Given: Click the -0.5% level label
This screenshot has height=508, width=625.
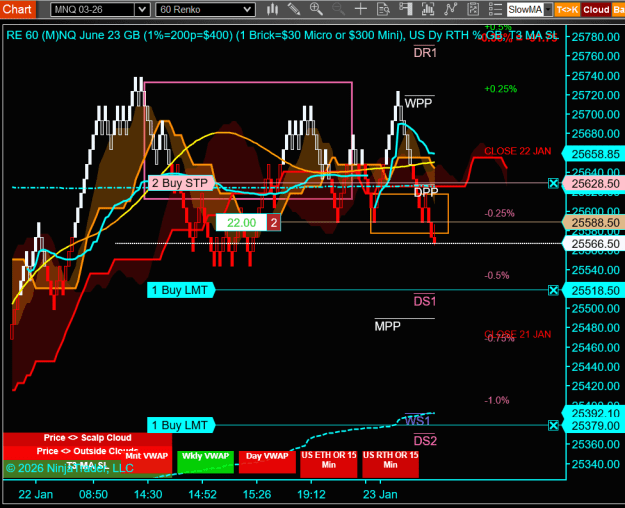Looking at the screenshot, I should [x=497, y=276].
